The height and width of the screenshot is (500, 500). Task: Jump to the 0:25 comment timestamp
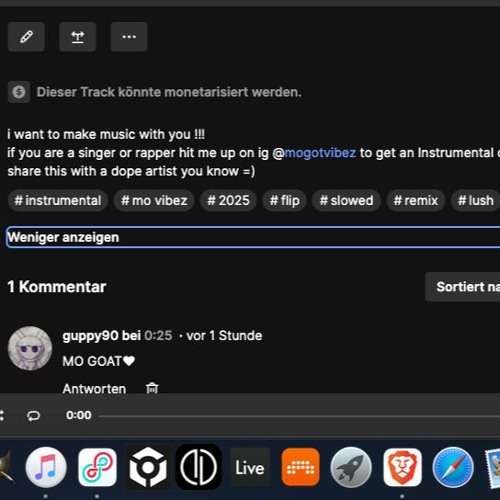point(158,335)
